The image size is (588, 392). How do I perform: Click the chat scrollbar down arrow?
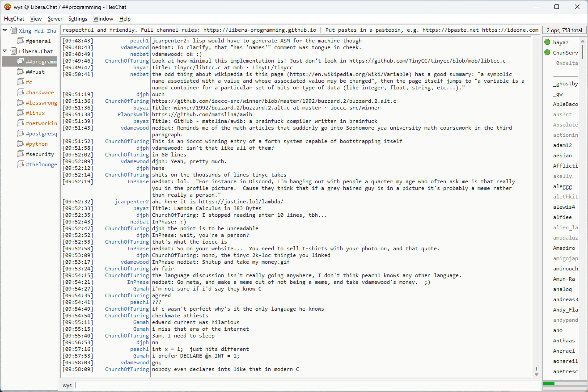537,374
